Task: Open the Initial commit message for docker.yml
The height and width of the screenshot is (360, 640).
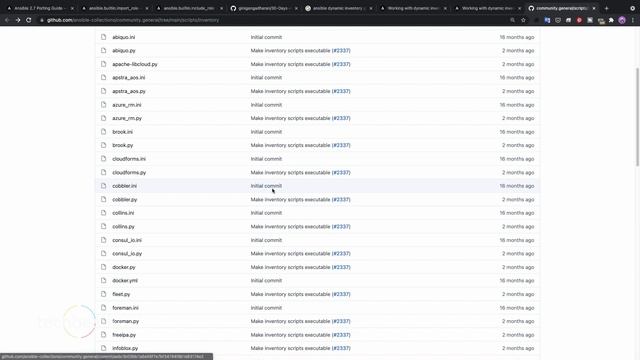Action: [x=266, y=281]
